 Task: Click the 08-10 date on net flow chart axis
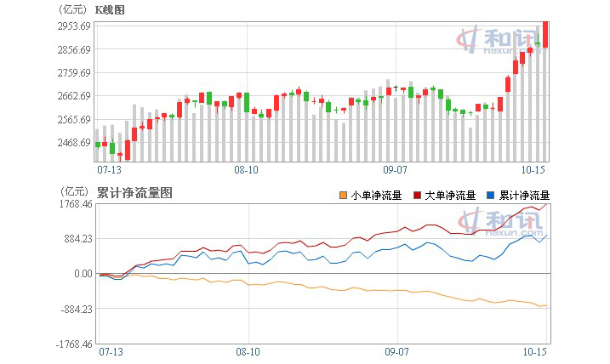(248, 352)
